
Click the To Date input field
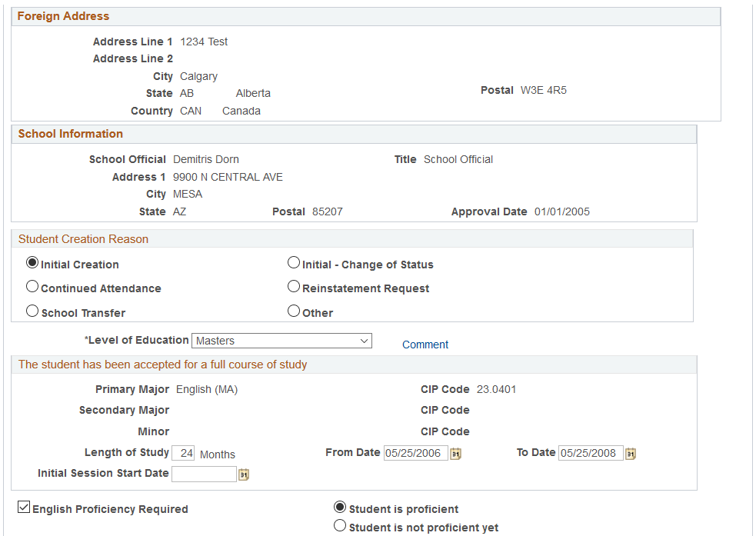tap(591, 453)
